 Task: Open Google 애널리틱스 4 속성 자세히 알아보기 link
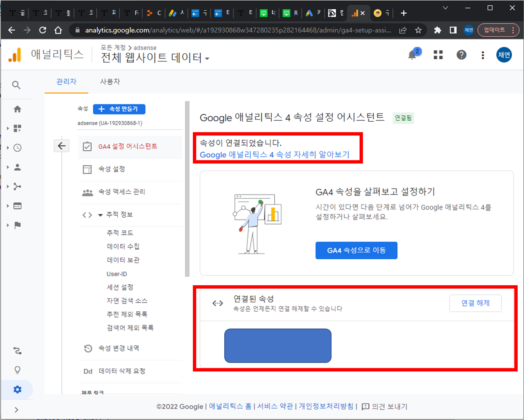pyautogui.click(x=274, y=155)
